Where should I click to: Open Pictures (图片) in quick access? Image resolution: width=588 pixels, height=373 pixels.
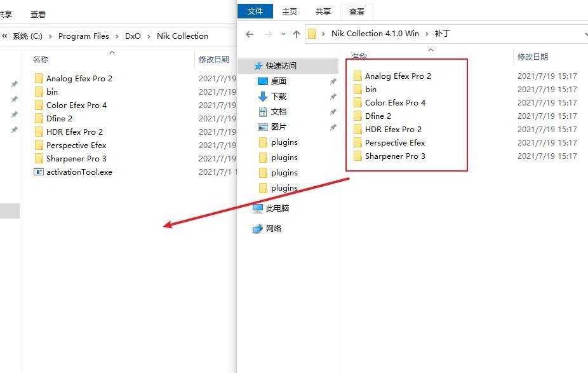(278, 127)
